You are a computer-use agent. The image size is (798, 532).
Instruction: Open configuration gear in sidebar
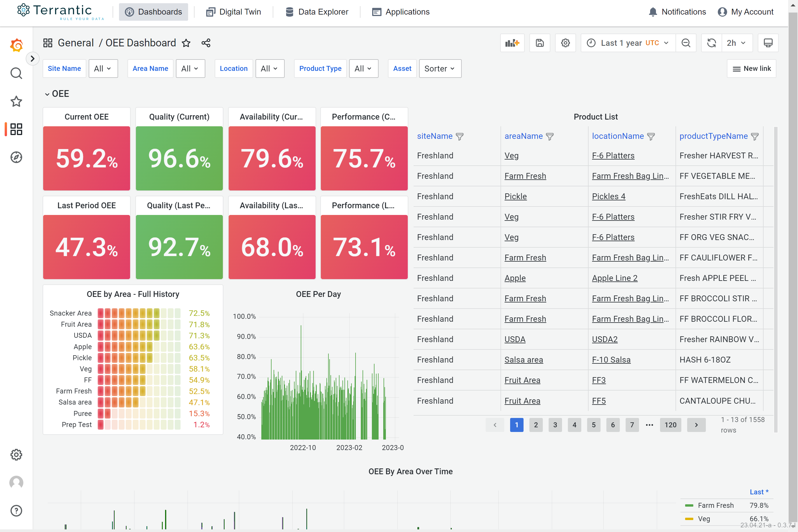point(16,455)
